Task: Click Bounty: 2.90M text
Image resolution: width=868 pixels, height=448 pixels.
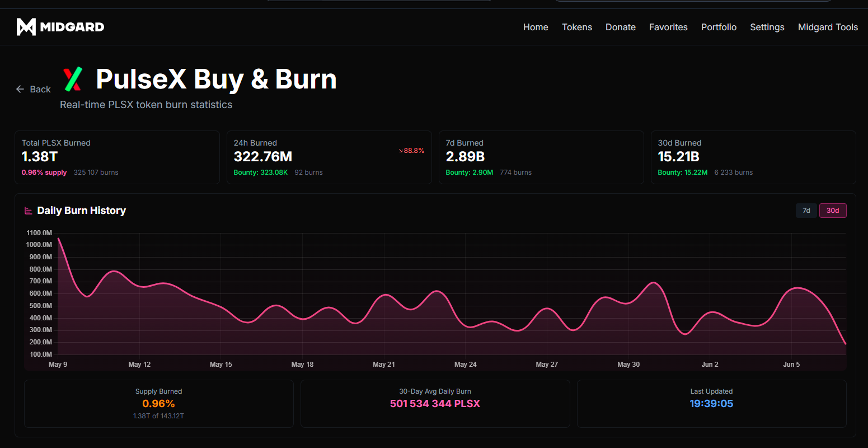Action: point(470,172)
